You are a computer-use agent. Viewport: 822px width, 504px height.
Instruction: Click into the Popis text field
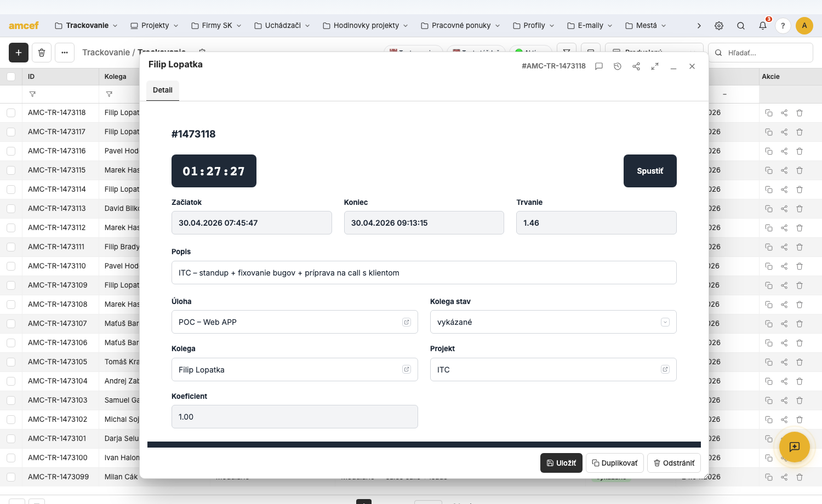click(424, 273)
